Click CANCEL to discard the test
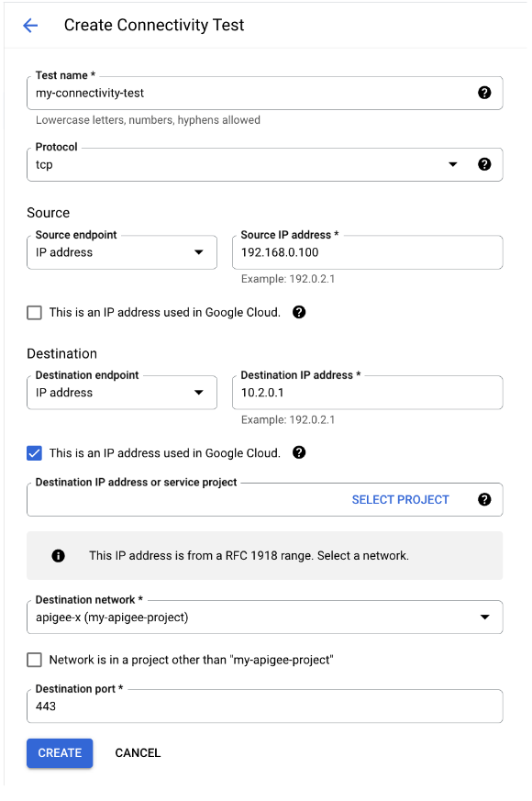The height and width of the screenshot is (801, 532). pos(137,752)
